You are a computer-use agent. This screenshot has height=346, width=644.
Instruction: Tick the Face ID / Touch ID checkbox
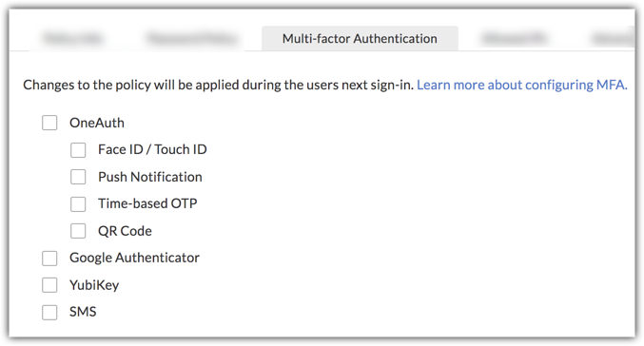(x=78, y=150)
